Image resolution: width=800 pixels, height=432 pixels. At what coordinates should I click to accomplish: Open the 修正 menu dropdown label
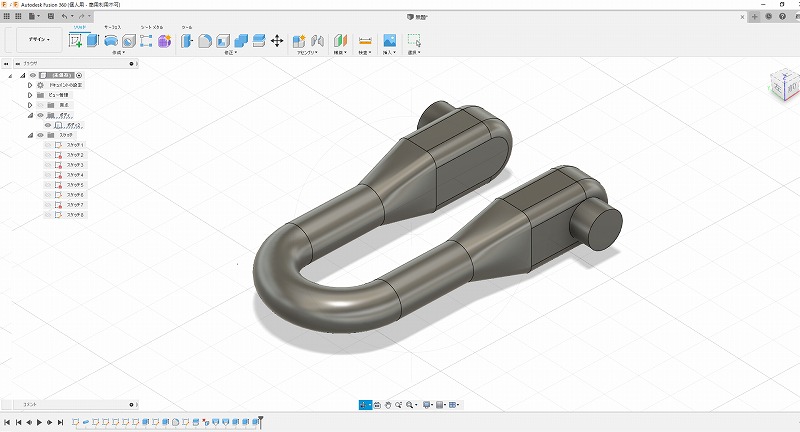[229, 53]
